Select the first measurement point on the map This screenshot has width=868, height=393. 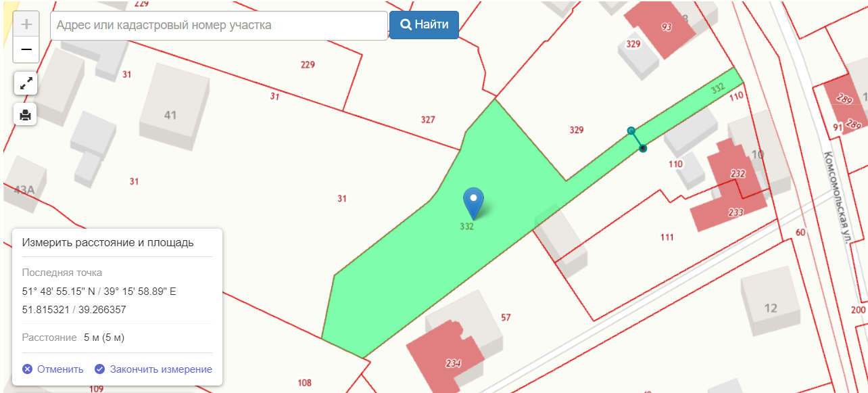tap(631, 131)
